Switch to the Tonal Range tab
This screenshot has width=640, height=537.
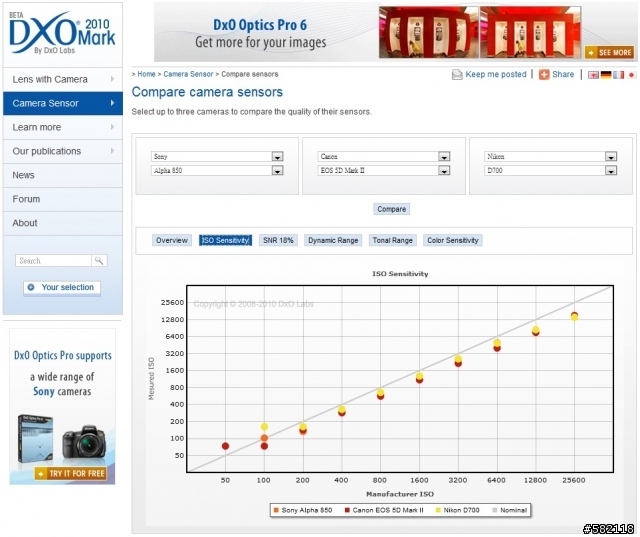(393, 240)
